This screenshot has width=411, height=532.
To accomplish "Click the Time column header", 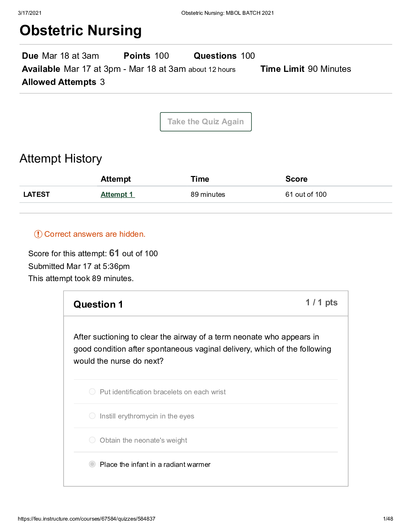I will point(200,179).
